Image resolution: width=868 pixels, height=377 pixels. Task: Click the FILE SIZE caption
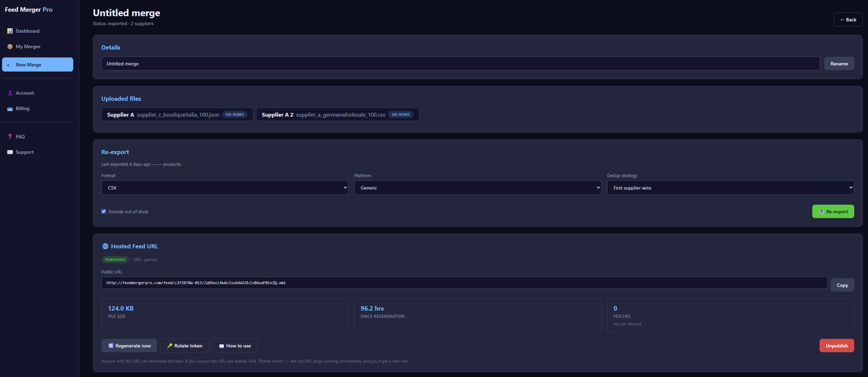[117, 316]
